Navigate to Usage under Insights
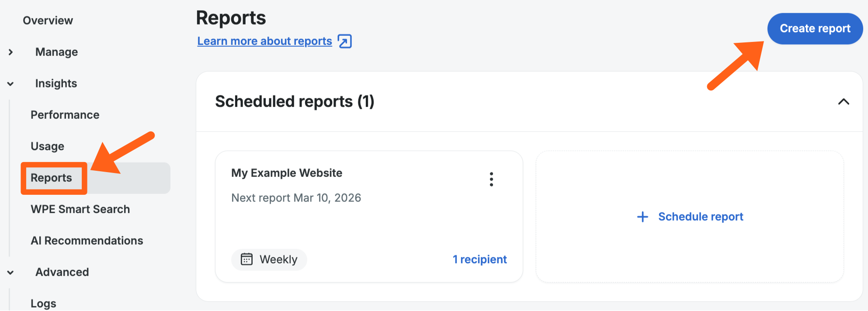Image resolution: width=868 pixels, height=311 pixels. pyautogui.click(x=47, y=146)
